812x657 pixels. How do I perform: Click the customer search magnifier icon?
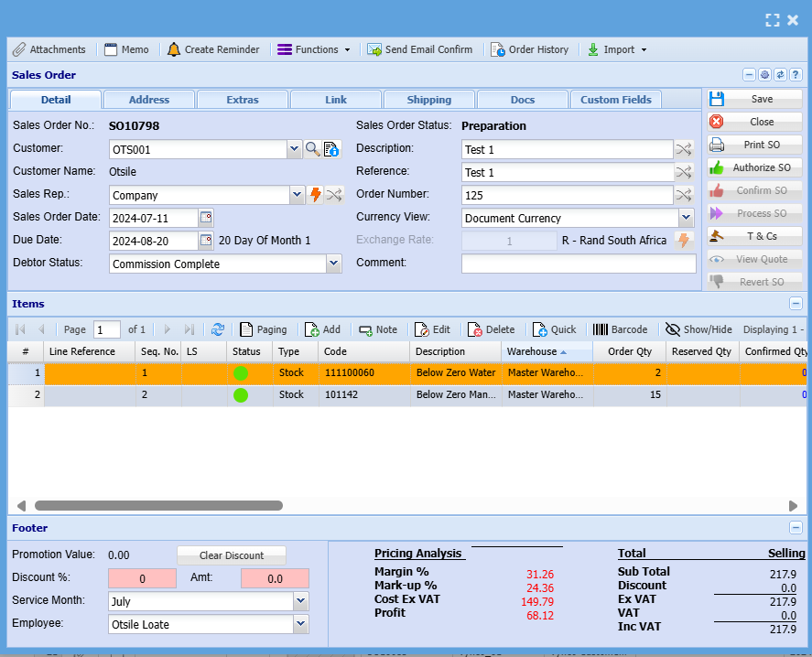[x=312, y=149]
